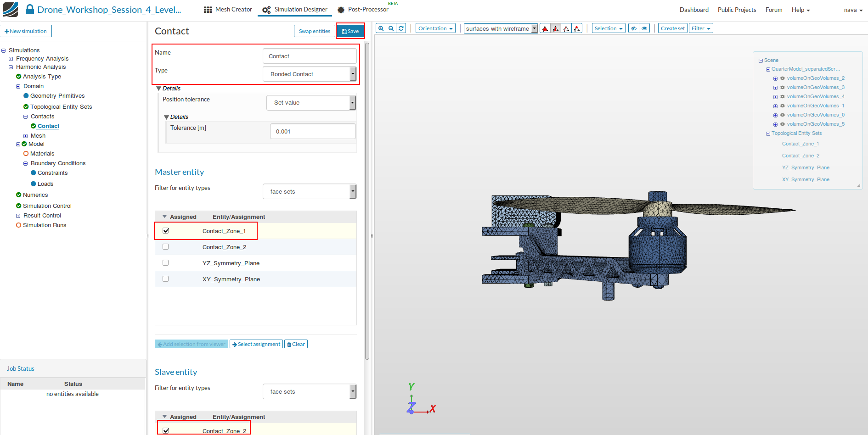Toggle visibility of volumeOnGeoVolumes_2

point(783,78)
